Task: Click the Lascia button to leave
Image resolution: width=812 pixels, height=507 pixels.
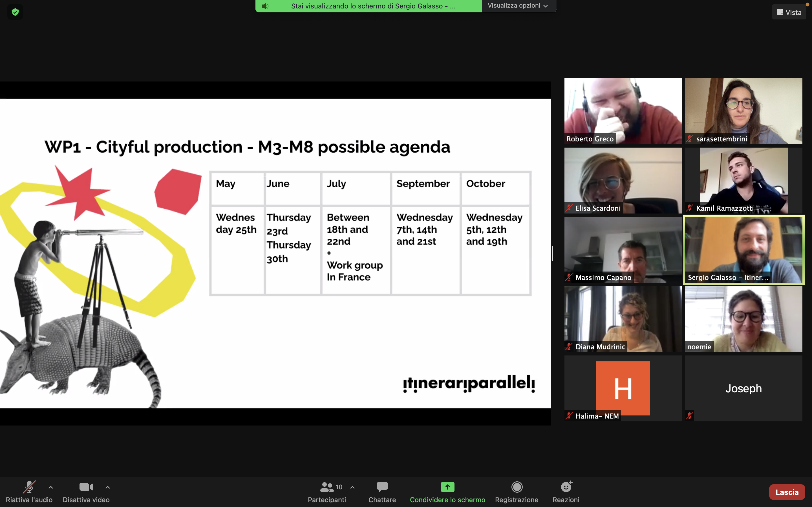Action: 787,492
